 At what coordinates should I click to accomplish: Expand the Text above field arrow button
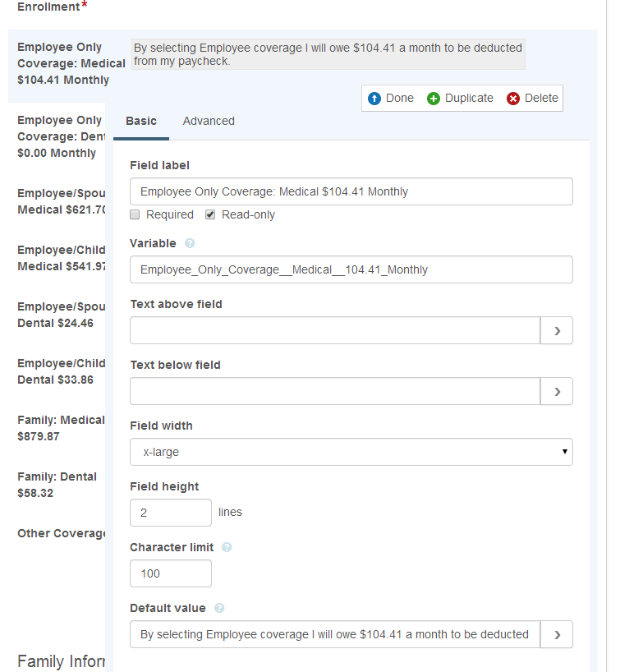click(x=557, y=330)
